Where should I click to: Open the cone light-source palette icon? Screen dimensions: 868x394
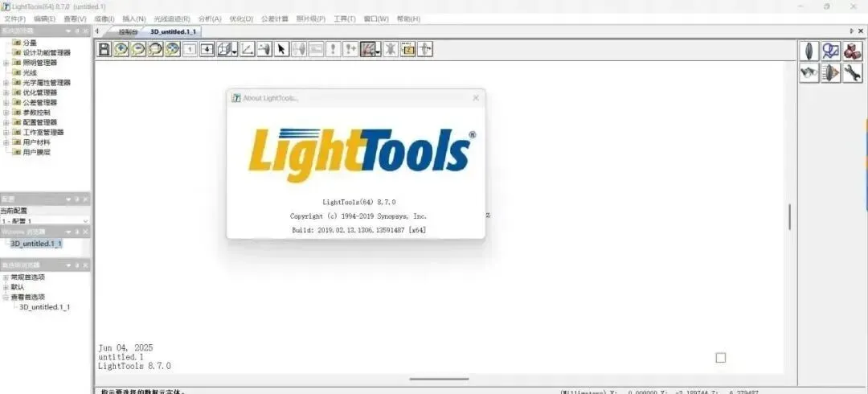pyautogui.click(x=831, y=73)
